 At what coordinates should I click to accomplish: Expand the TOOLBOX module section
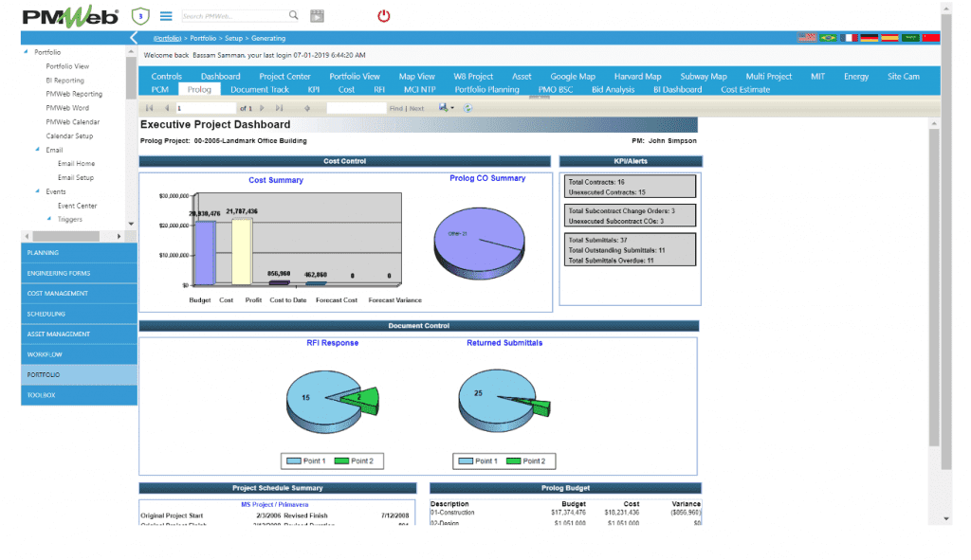[x=80, y=395]
